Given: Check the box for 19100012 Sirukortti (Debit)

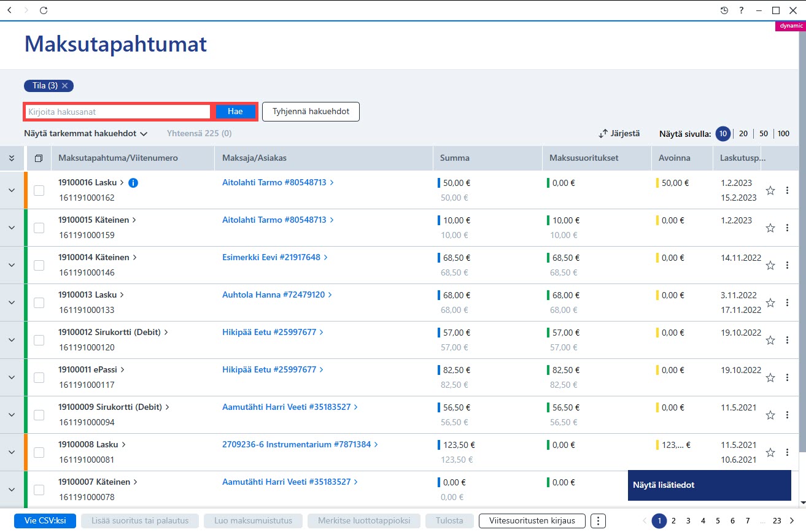Looking at the screenshot, I should click(x=39, y=340).
